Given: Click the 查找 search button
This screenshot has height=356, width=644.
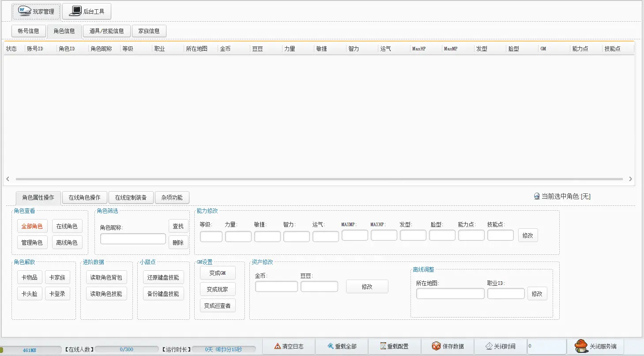Looking at the screenshot, I should (x=178, y=226).
